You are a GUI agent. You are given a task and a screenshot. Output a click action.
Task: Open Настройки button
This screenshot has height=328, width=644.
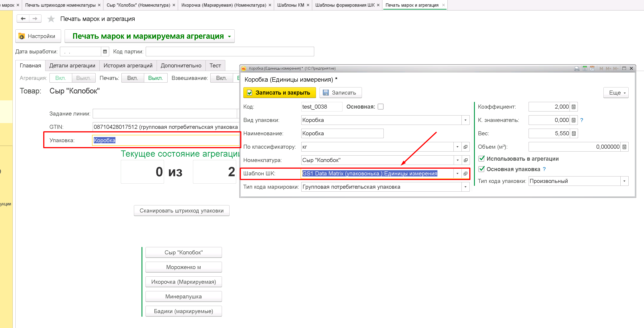[38, 36]
